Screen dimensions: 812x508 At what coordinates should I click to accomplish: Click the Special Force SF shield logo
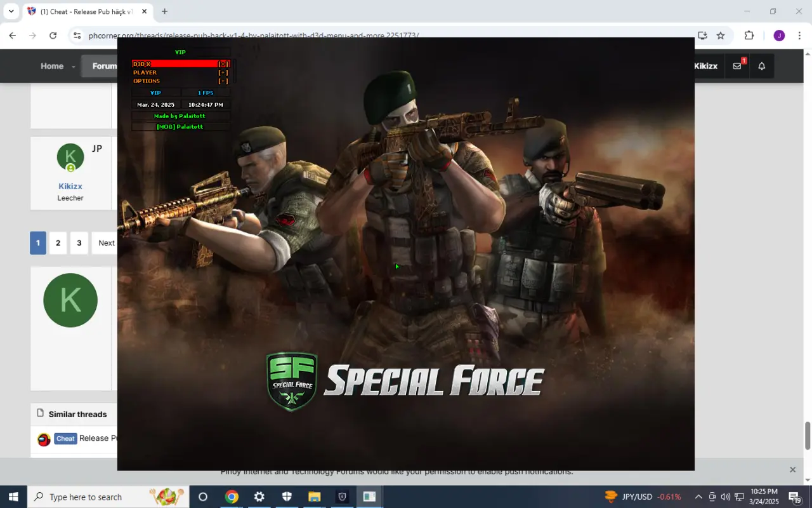(x=292, y=382)
